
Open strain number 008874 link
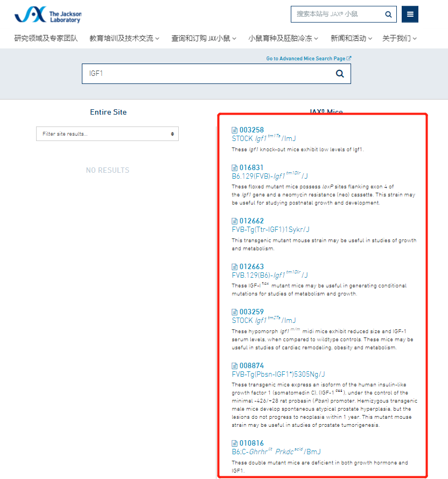pos(251,365)
